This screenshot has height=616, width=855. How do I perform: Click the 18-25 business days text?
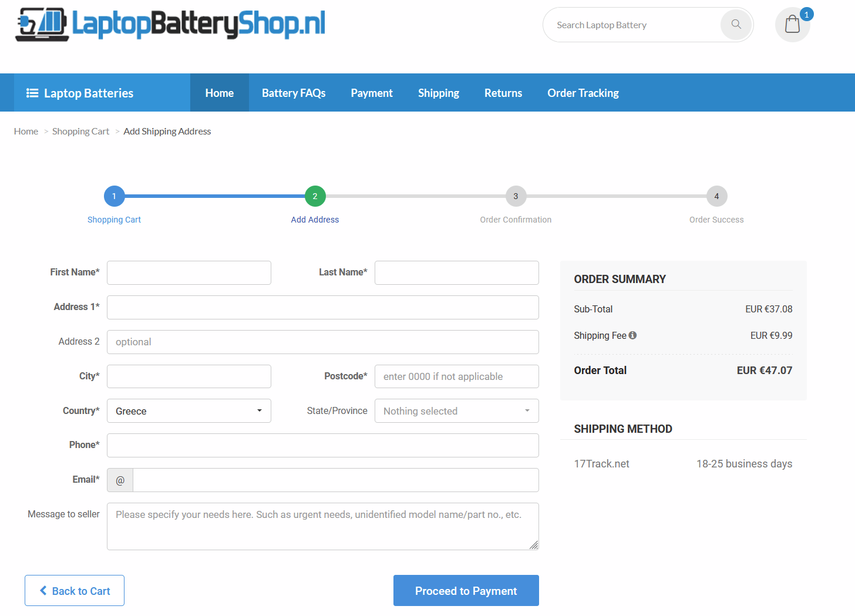(x=745, y=464)
